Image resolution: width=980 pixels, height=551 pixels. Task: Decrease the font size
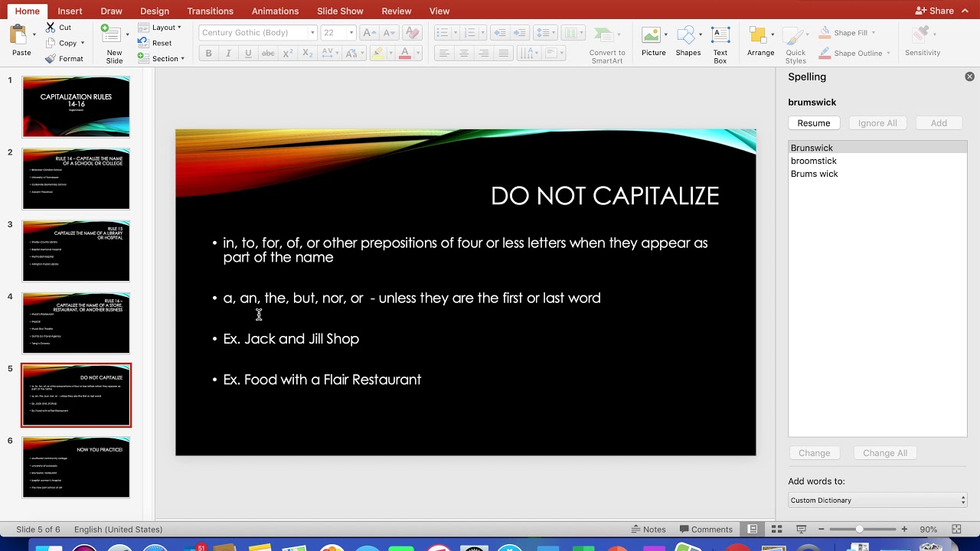tap(390, 33)
